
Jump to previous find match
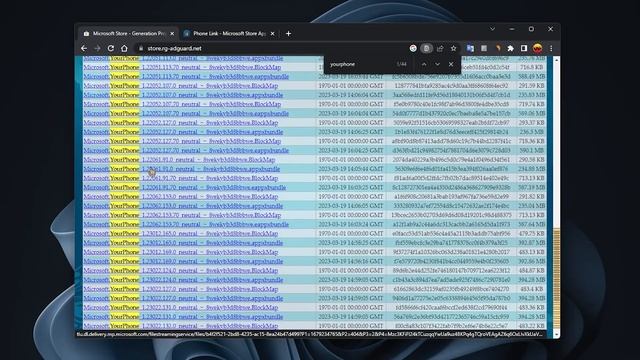click(x=424, y=64)
